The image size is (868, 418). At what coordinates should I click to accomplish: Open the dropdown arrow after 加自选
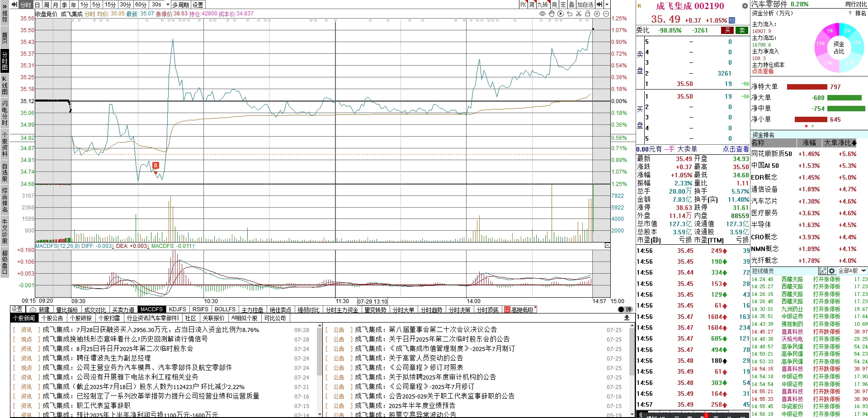pos(607,5)
